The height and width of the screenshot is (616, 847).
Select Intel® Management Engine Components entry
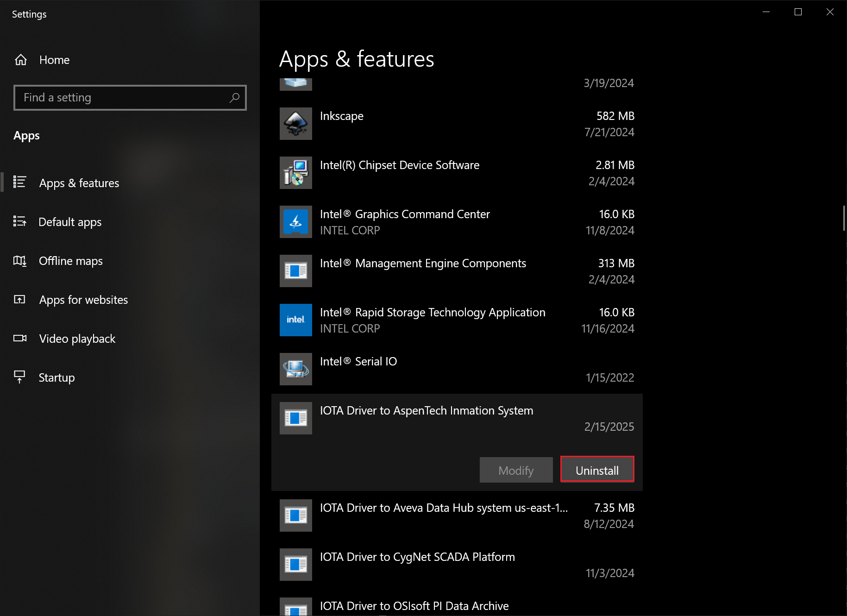[457, 271]
